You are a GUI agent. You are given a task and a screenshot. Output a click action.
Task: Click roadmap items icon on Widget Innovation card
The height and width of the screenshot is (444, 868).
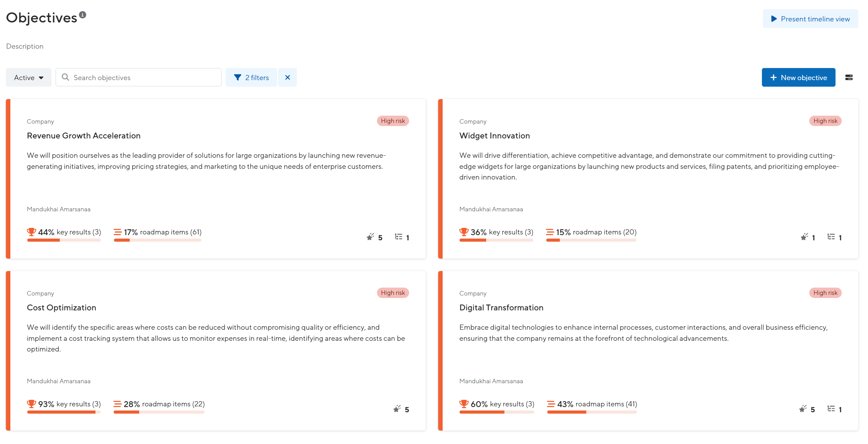550,232
